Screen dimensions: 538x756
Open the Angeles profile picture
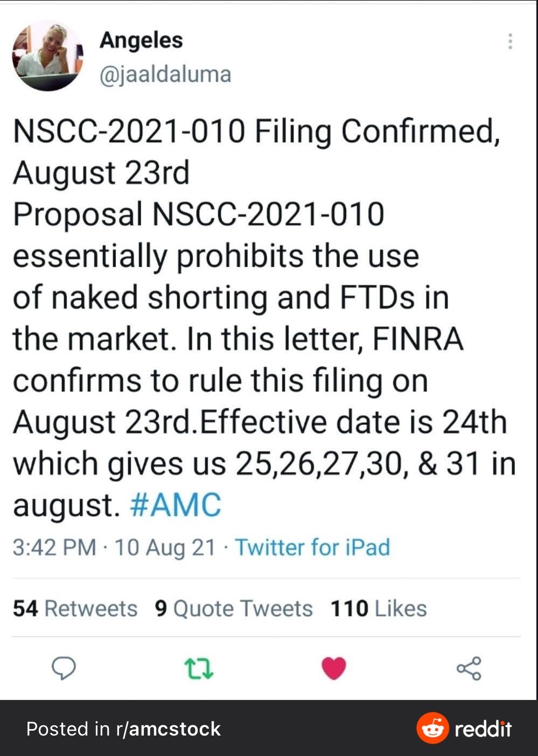[47, 56]
